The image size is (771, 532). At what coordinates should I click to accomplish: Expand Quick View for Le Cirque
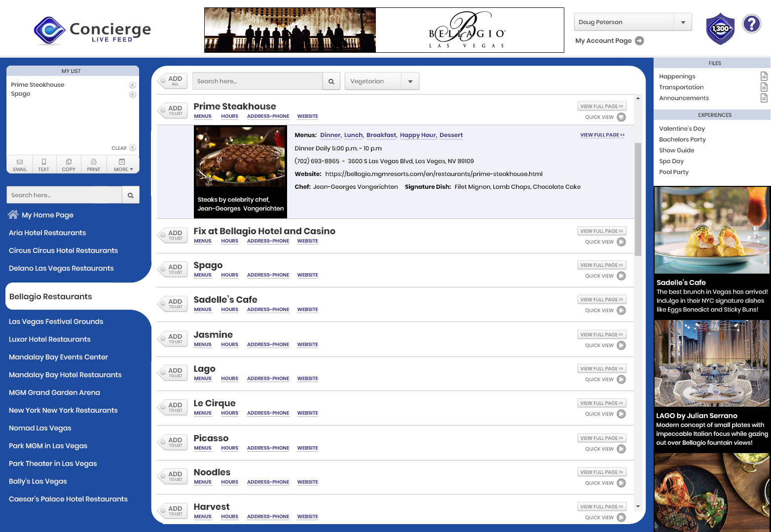[622, 414]
